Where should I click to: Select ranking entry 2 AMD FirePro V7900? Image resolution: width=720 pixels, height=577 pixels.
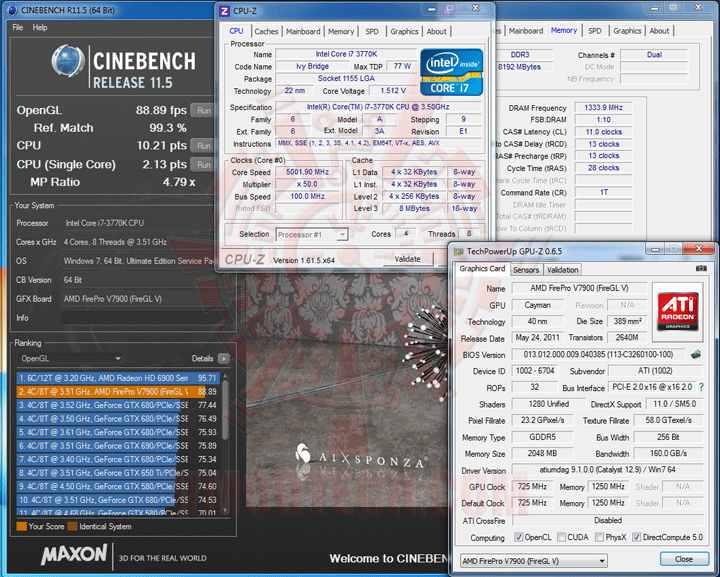118,392
